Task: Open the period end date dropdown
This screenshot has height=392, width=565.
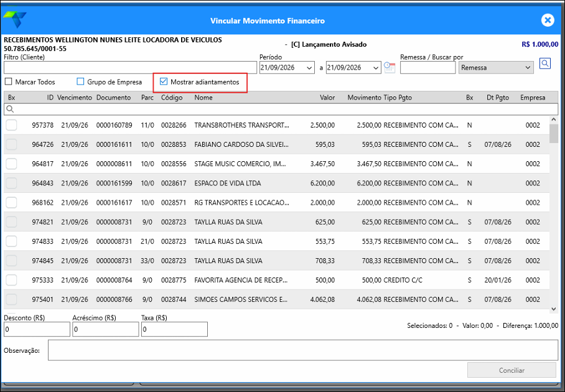Action: coord(375,68)
